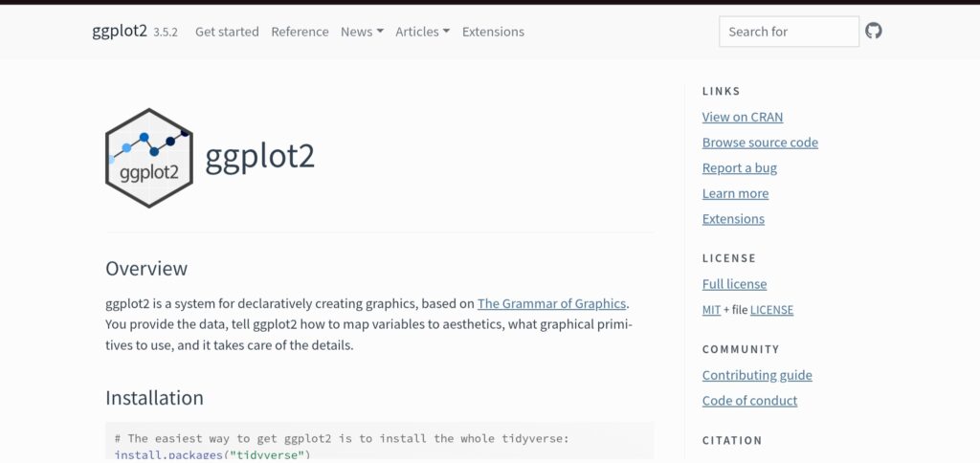Open the GitHub repository icon

point(873,31)
